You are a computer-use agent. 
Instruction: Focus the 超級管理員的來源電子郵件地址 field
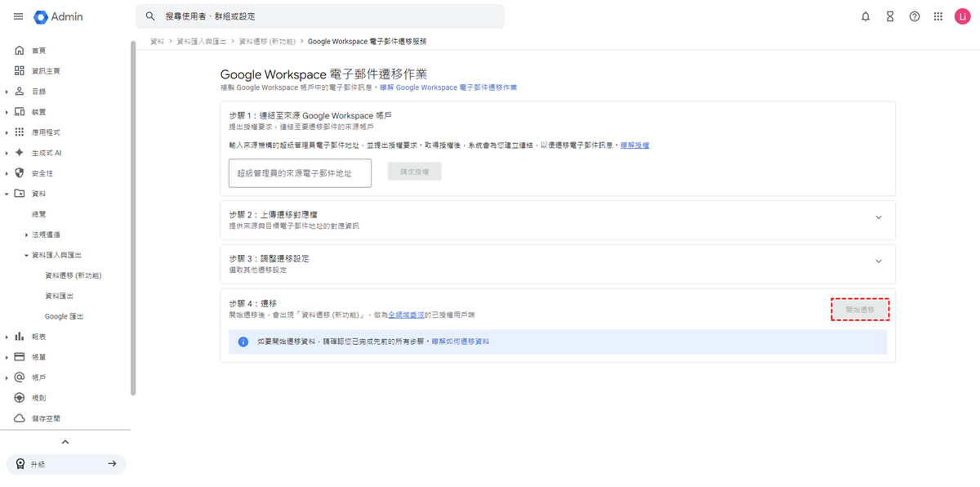300,173
